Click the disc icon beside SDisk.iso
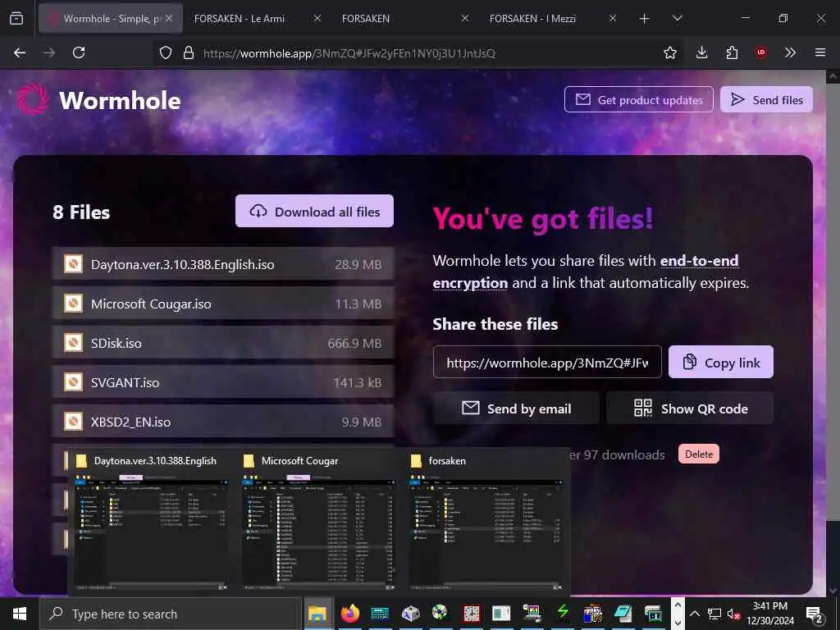 pos(73,342)
